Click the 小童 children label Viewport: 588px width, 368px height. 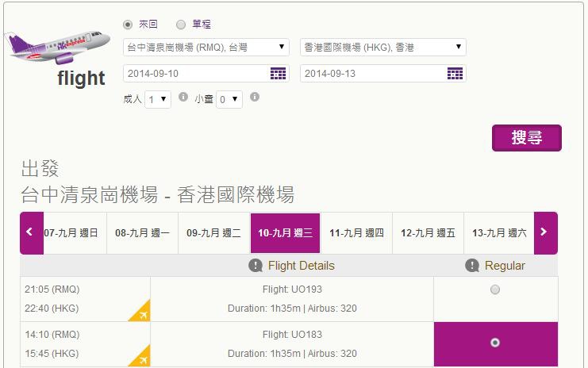point(204,99)
